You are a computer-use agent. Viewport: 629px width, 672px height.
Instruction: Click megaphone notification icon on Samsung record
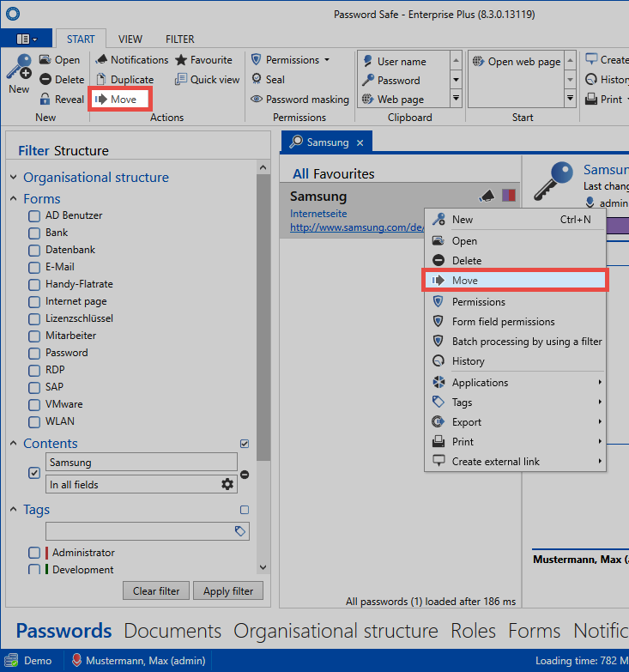click(487, 196)
